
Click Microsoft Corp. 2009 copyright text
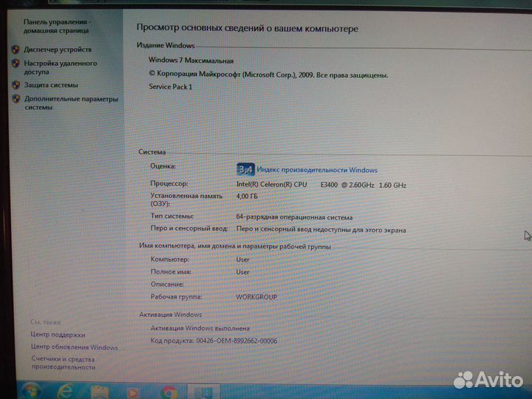pyautogui.click(x=268, y=75)
